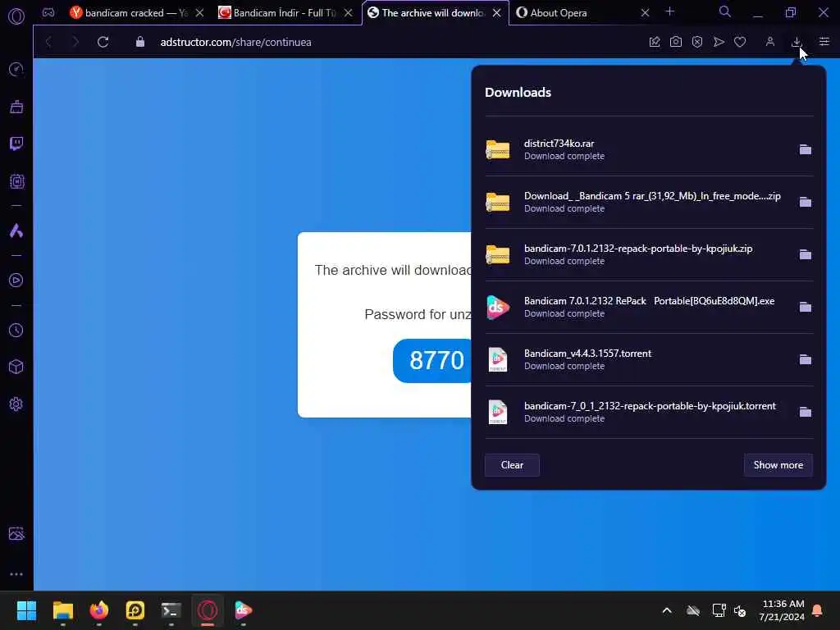The width and height of the screenshot is (840, 630).
Task: Open the CPU limiter chip icon in sidebar
Action: click(x=16, y=181)
